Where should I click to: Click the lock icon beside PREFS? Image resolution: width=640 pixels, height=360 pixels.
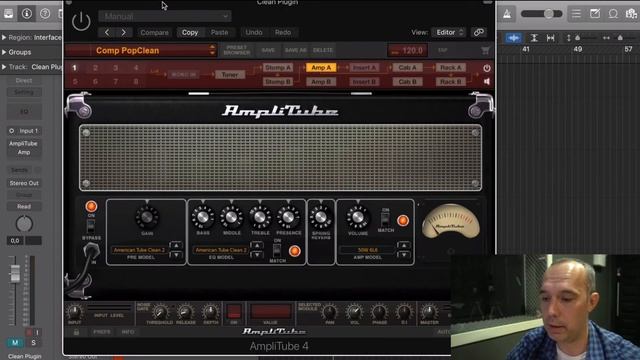pos(76,332)
